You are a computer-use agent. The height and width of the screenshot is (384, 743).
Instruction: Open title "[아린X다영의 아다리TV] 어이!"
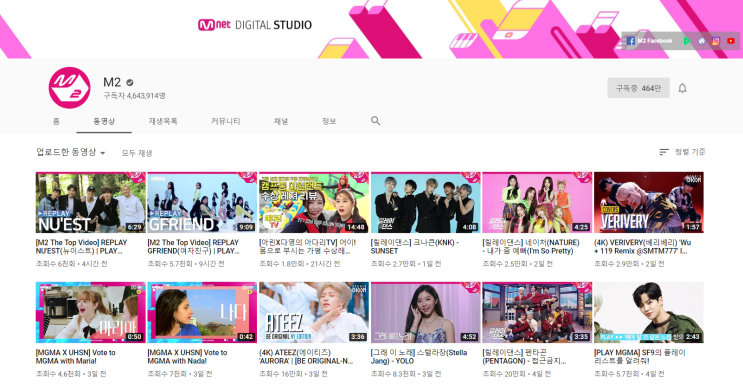308,247
